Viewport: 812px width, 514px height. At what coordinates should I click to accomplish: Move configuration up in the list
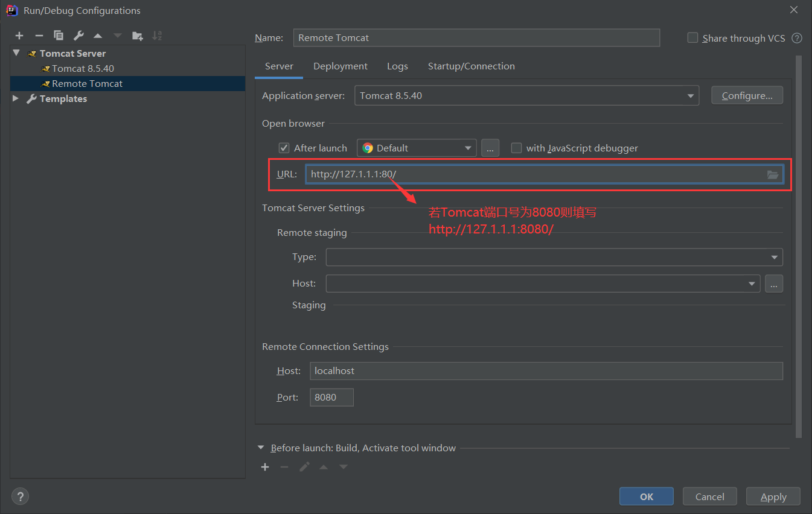(x=98, y=36)
